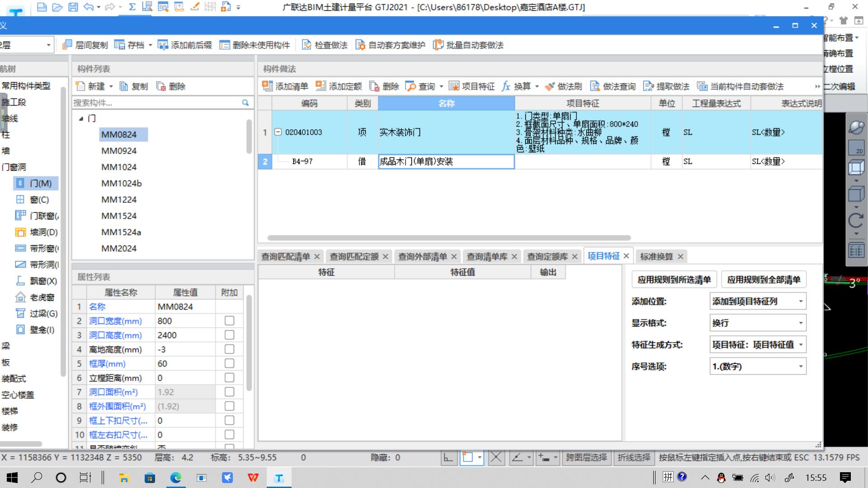Viewport: 868px width, 488px height.
Task: Switch to the 查询外部清单 tab
Action: point(423,257)
